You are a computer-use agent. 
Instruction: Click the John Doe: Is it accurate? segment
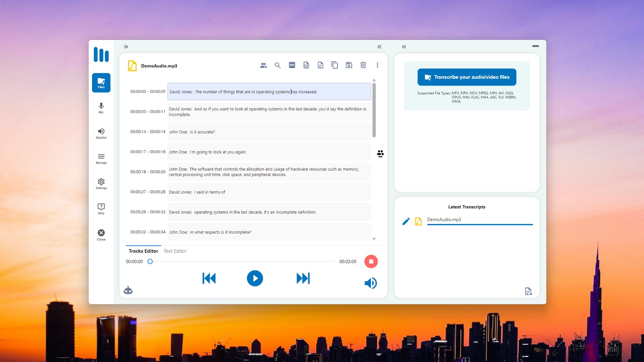point(268,132)
